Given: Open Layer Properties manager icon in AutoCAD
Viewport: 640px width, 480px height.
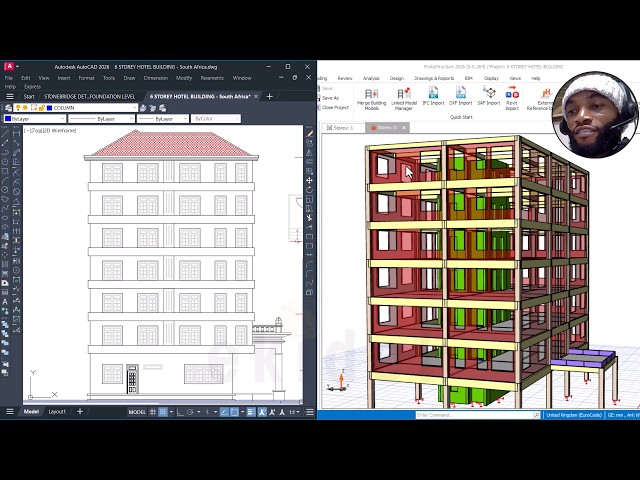Looking at the screenshot, I should tap(8, 108).
